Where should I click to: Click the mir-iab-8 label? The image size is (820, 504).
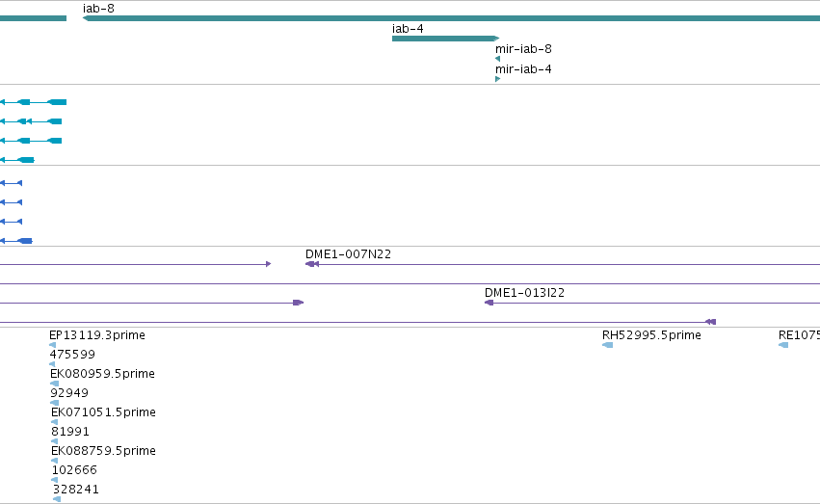pyautogui.click(x=523, y=49)
